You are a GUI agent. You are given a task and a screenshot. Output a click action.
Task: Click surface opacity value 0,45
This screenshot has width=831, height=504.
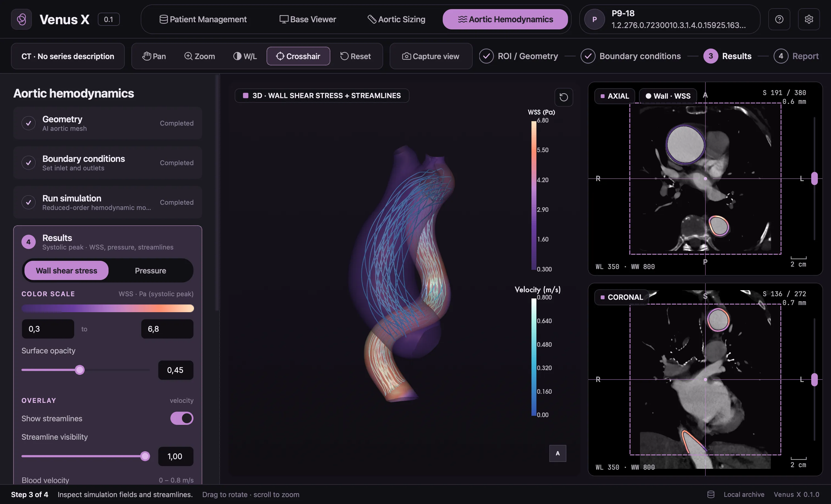click(176, 370)
